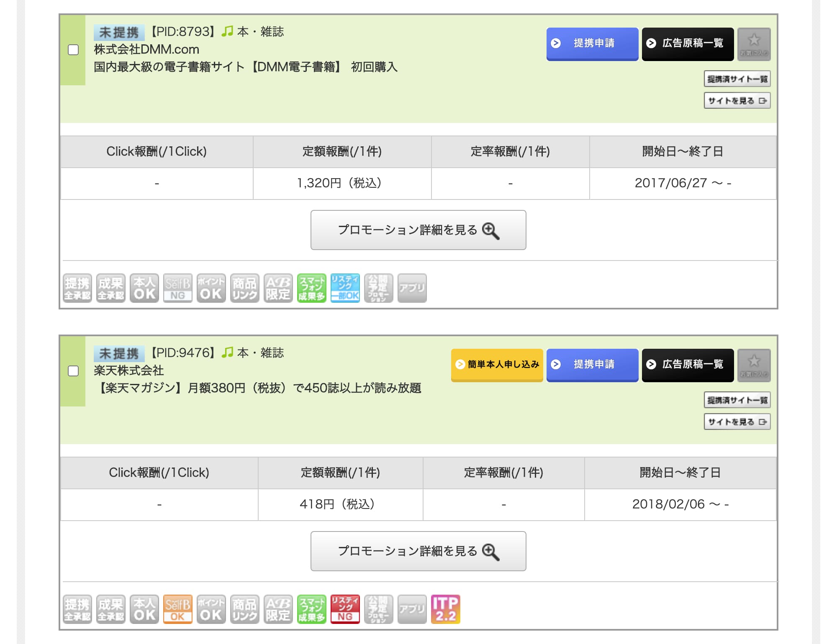Screen dimensions: 837x644
Task: Click スマートフォン成果多 icon in 楽天 row
Action: point(312,609)
